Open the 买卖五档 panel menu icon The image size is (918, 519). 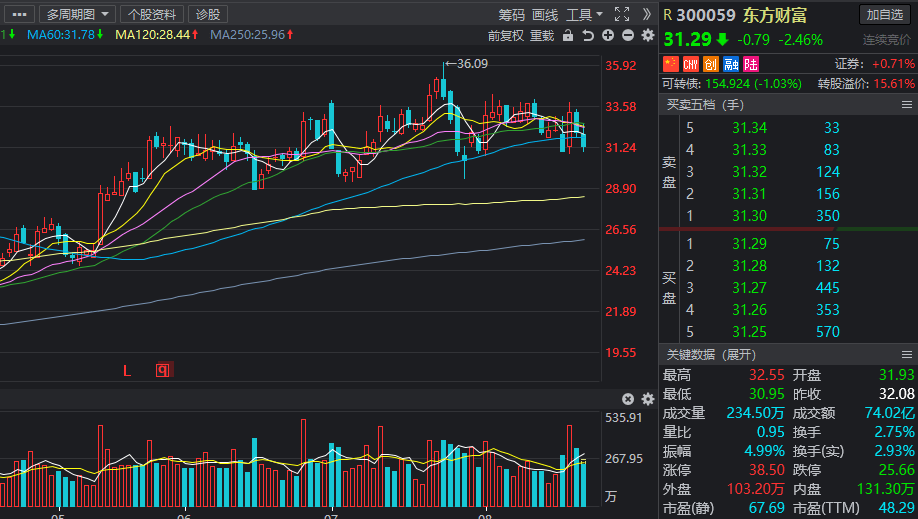[907, 105]
